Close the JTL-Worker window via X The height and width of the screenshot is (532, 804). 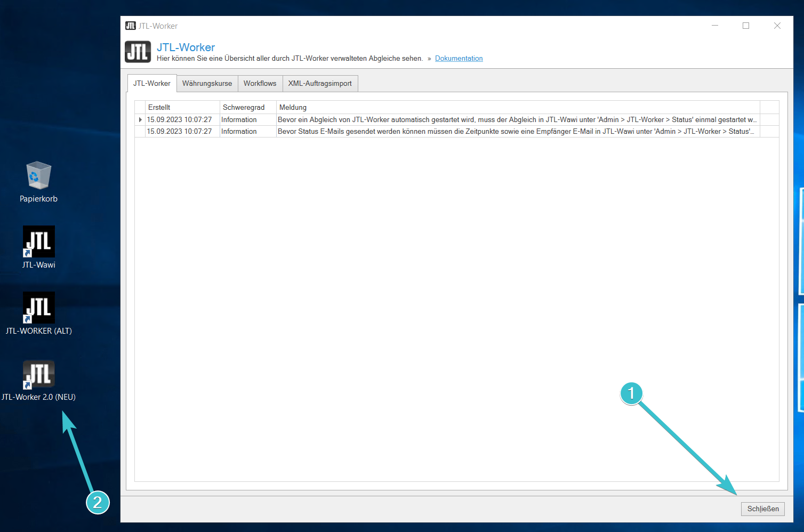pos(777,26)
